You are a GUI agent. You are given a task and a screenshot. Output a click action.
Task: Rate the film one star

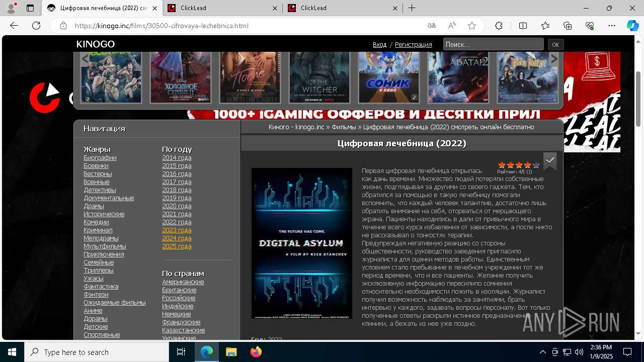502,165
